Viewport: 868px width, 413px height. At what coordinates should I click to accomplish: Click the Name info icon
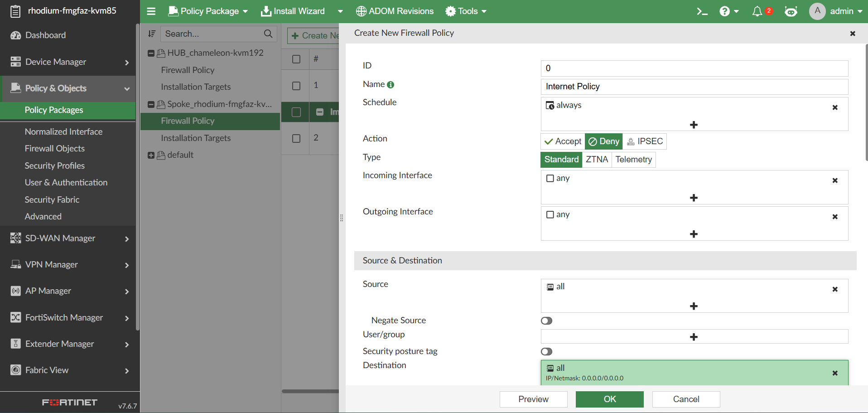tap(391, 85)
